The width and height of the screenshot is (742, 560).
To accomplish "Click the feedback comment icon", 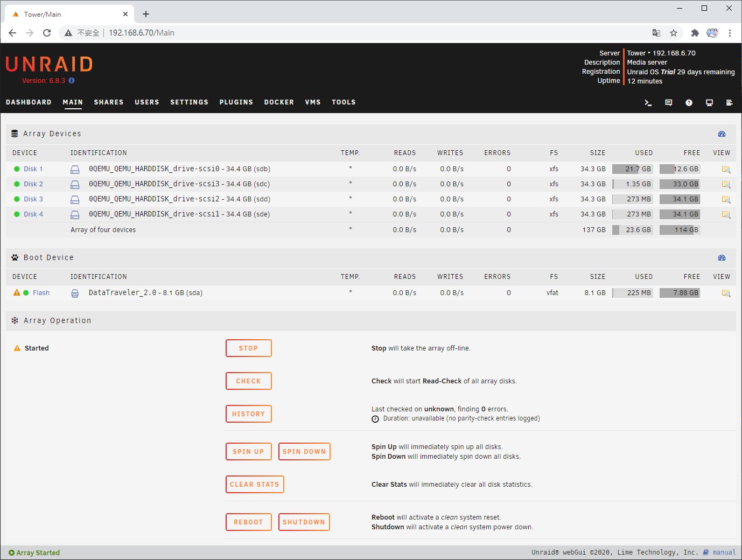I will click(x=669, y=103).
